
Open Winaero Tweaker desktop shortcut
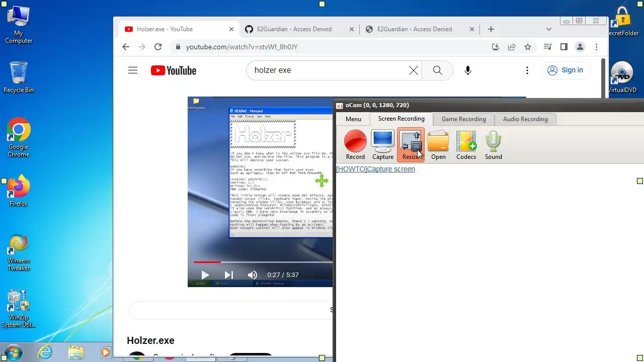pos(19,252)
